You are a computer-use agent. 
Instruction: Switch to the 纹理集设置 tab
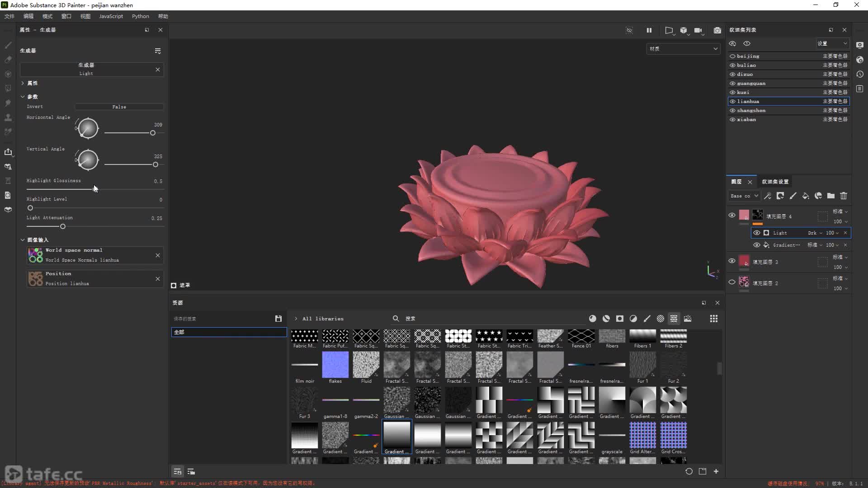[x=775, y=182]
